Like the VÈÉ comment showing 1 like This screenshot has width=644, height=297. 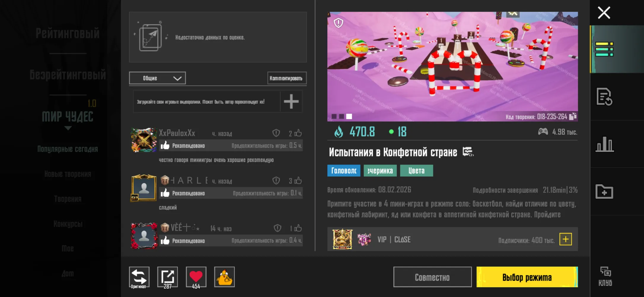point(298,228)
